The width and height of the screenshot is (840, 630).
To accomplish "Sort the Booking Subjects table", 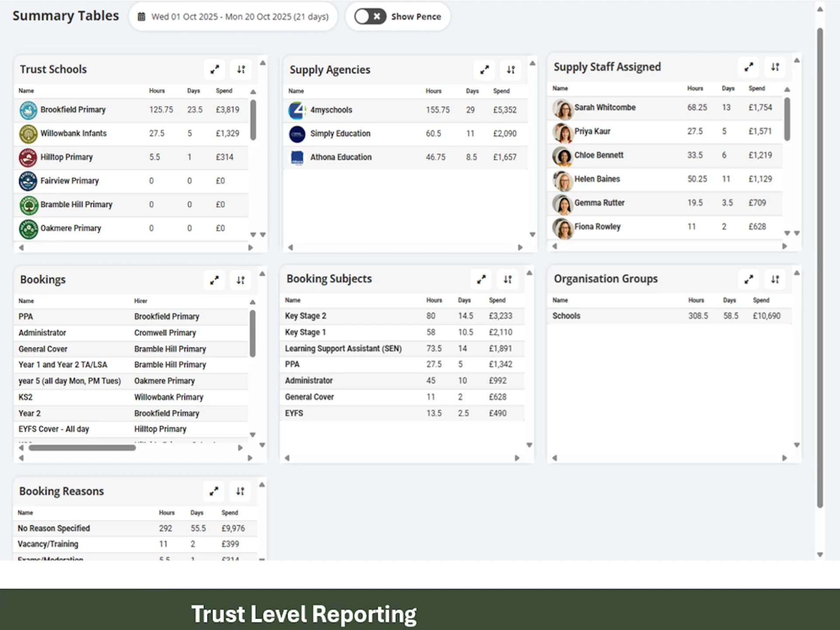I will coord(507,280).
